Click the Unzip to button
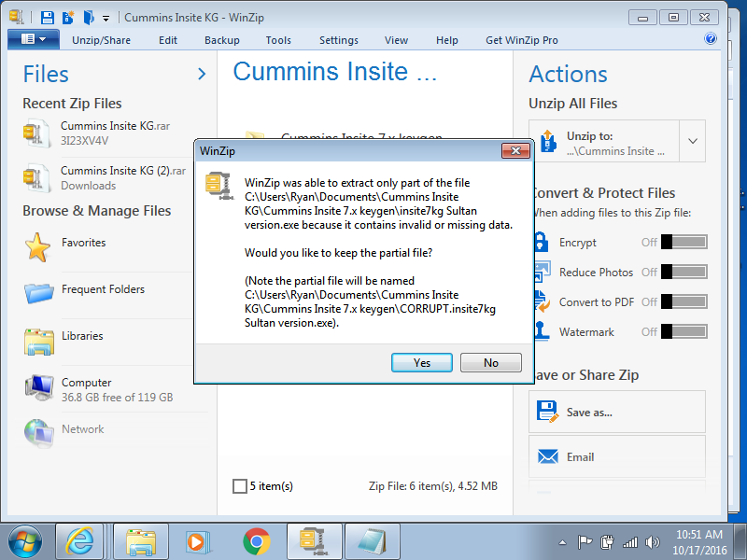Image resolution: width=747 pixels, height=560 pixels. 604,142
